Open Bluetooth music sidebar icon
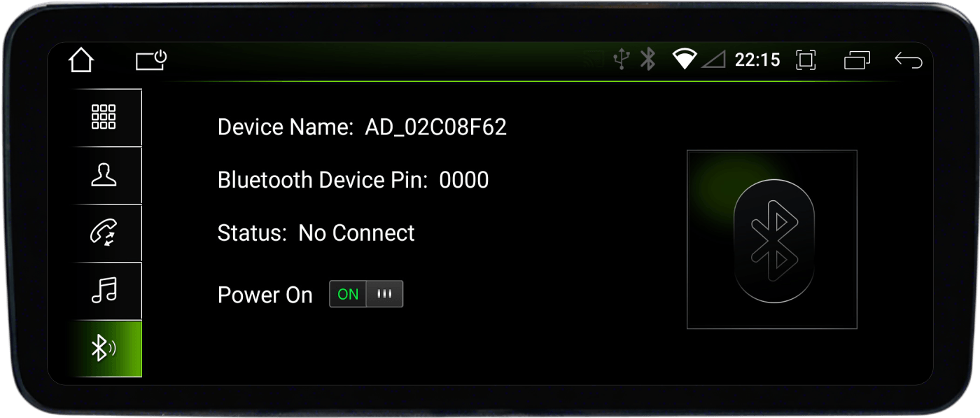 coord(104,291)
